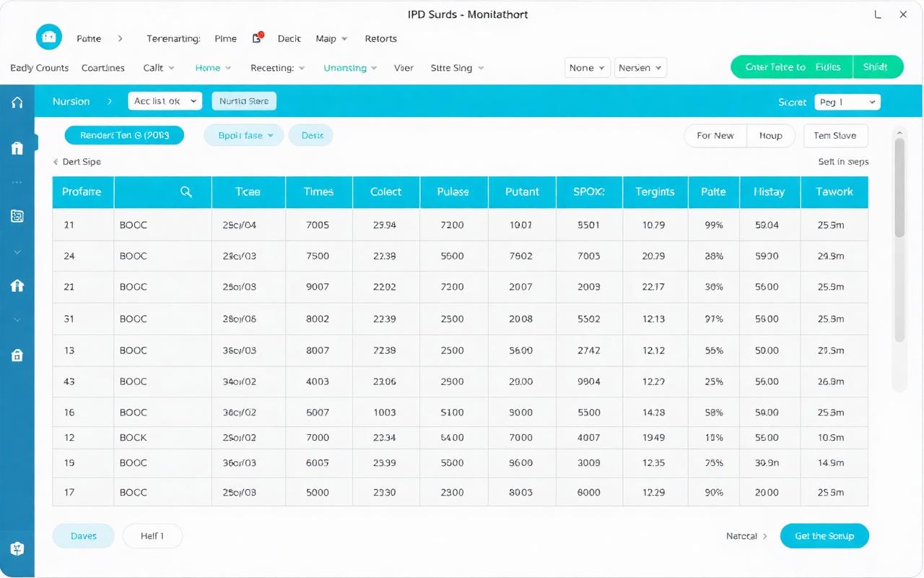Select the active building icon in the sidebar
This screenshot has height=578, width=924.
(17, 148)
